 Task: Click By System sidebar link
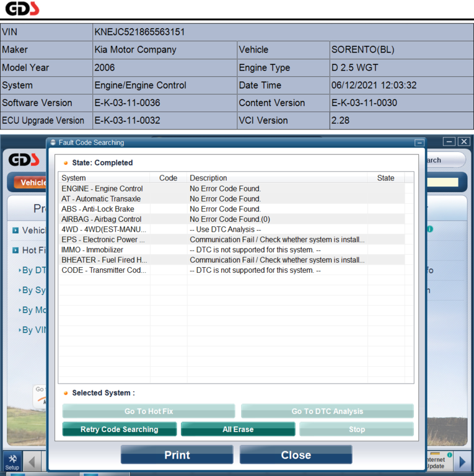click(x=32, y=290)
